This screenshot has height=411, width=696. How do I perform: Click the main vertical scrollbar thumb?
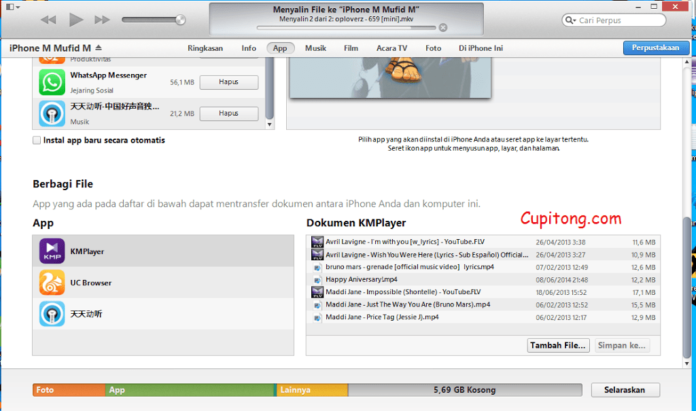[687, 287]
